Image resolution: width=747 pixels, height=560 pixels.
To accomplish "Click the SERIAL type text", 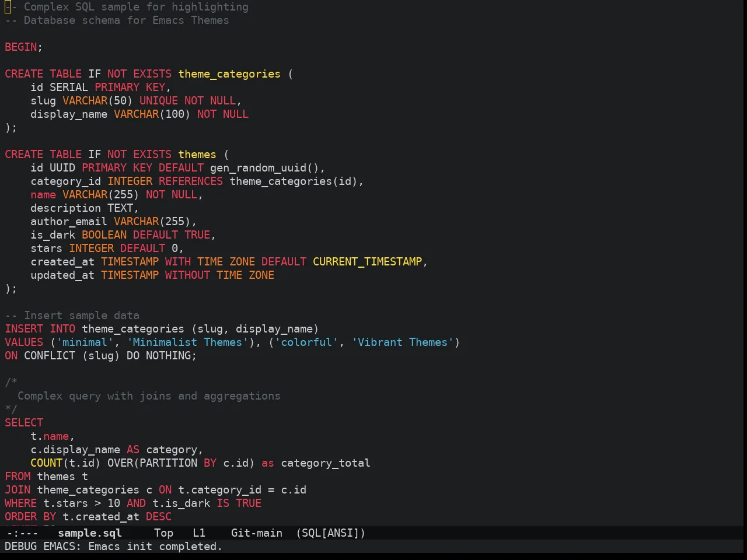I will pyautogui.click(x=69, y=87).
